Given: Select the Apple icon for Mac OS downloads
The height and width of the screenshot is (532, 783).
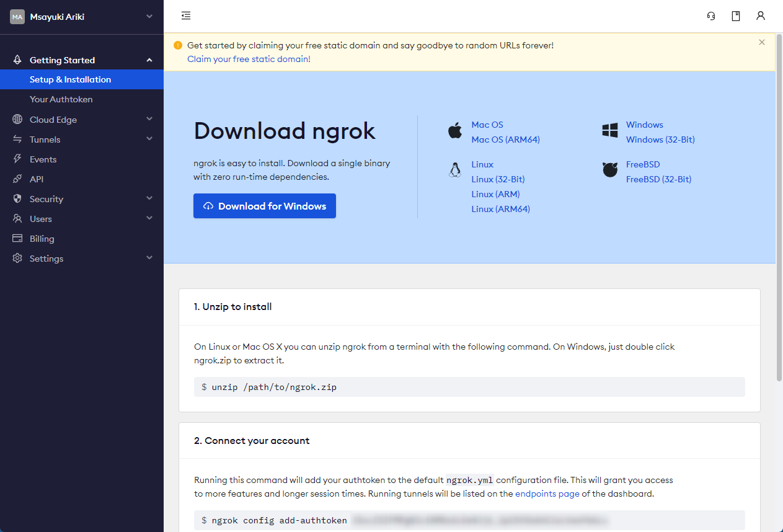Looking at the screenshot, I should click(x=455, y=130).
